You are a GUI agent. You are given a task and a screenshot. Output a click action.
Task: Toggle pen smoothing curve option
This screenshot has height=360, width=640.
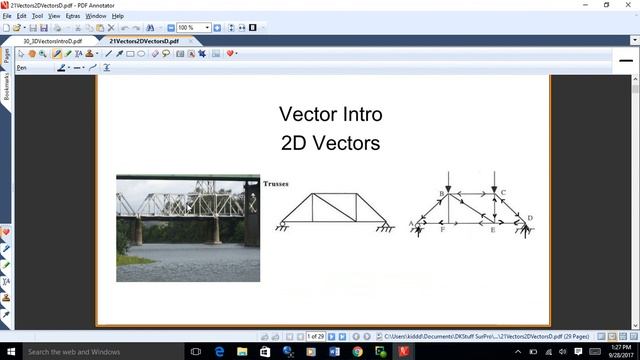click(x=93, y=68)
